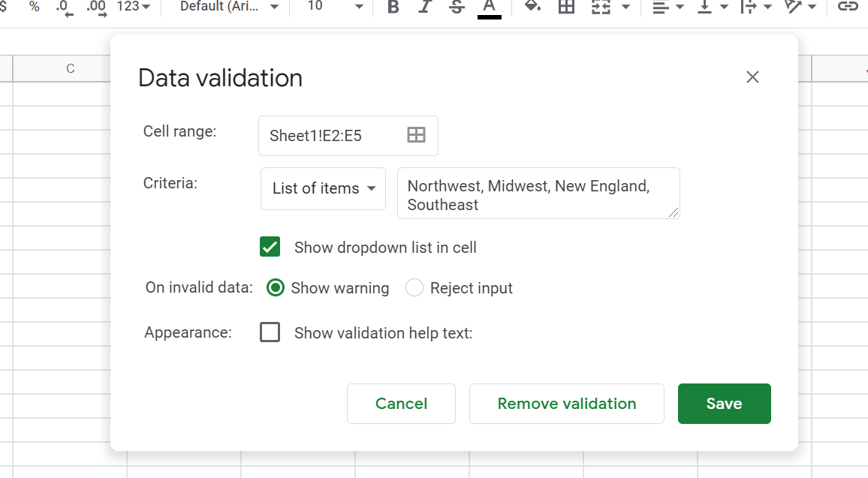Click the Remove validation button
The width and height of the screenshot is (868, 478).
(566, 404)
